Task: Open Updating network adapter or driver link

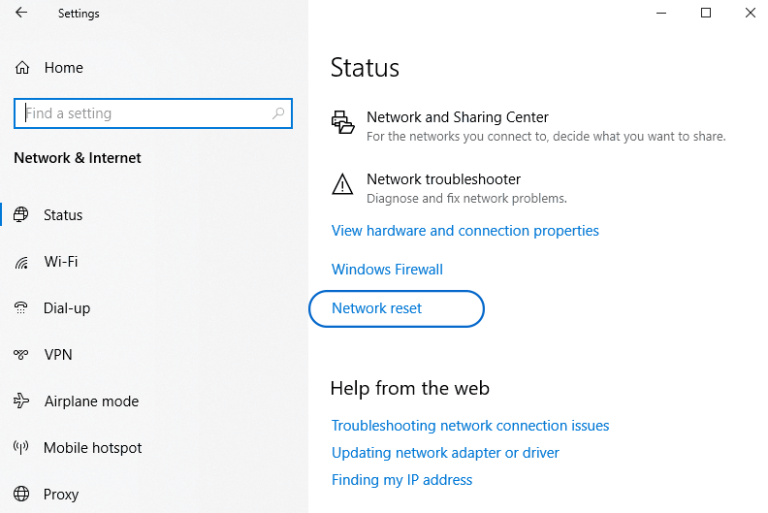Action: click(445, 453)
